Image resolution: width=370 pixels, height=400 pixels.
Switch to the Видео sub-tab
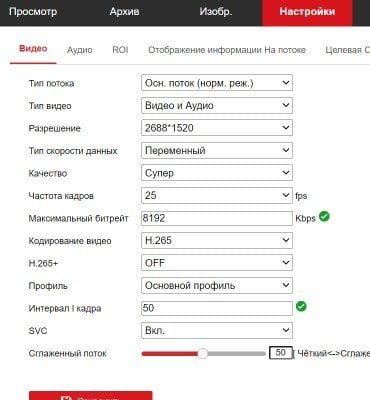(x=33, y=49)
